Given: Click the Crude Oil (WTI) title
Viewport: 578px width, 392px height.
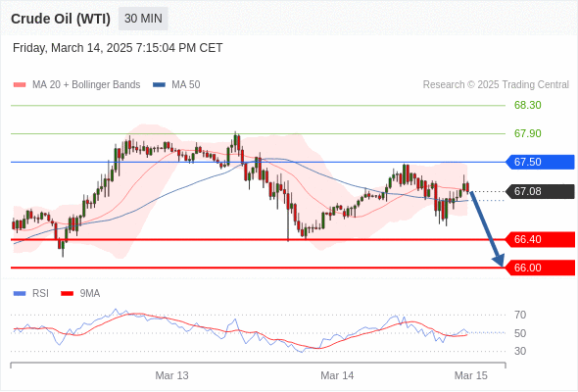Looking at the screenshot, I should (x=61, y=19).
